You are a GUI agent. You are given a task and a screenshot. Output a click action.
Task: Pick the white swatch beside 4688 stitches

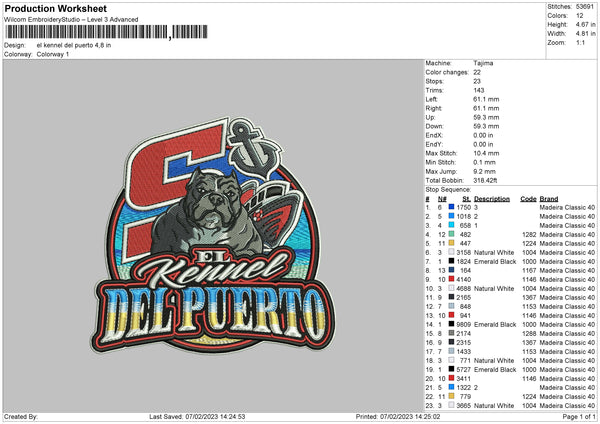click(452, 288)
